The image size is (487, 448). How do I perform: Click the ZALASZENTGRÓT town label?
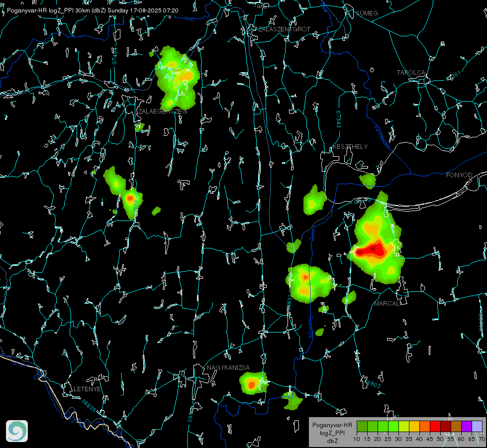pos(284,29)
